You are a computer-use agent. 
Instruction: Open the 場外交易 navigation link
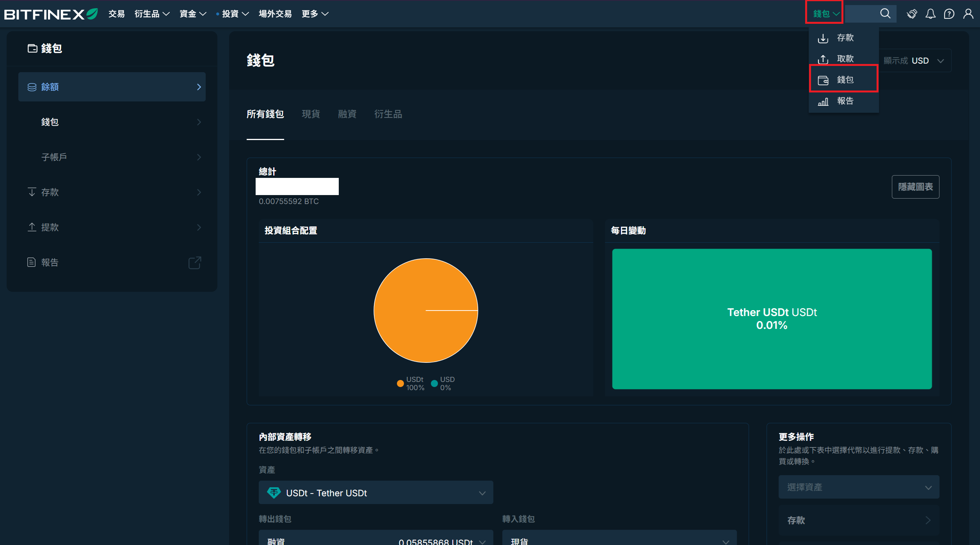[x=275, y=14]
